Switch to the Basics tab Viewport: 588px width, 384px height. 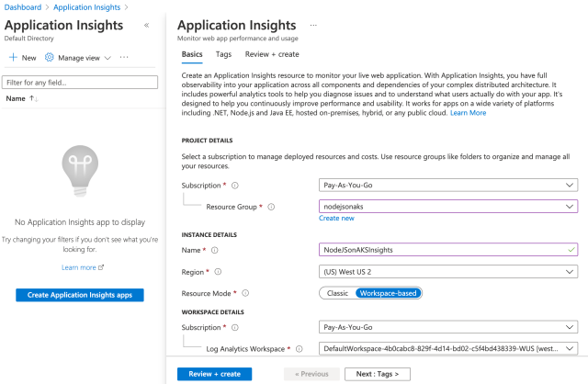pyautogui.click(x=192, y=54)
